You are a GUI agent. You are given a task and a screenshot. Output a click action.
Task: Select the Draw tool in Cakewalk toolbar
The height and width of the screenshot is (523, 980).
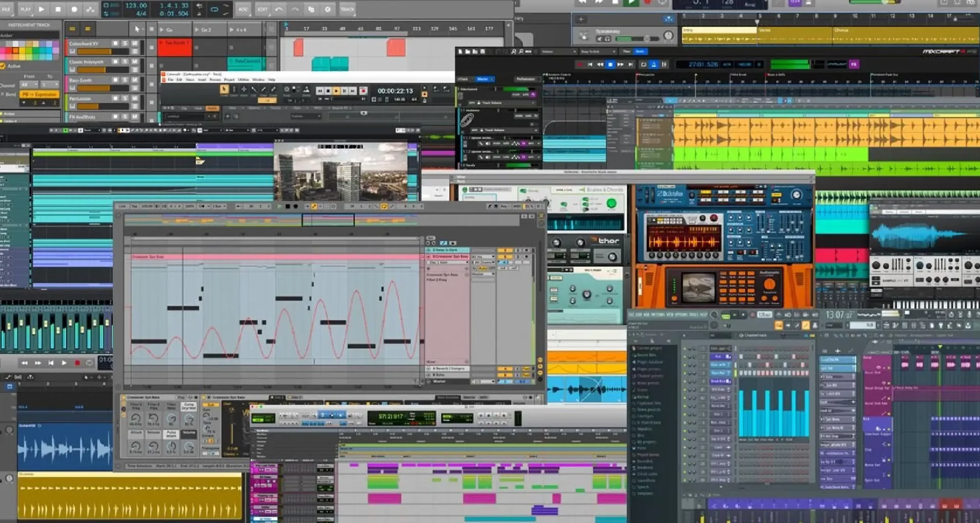click(x=263, y=89)
